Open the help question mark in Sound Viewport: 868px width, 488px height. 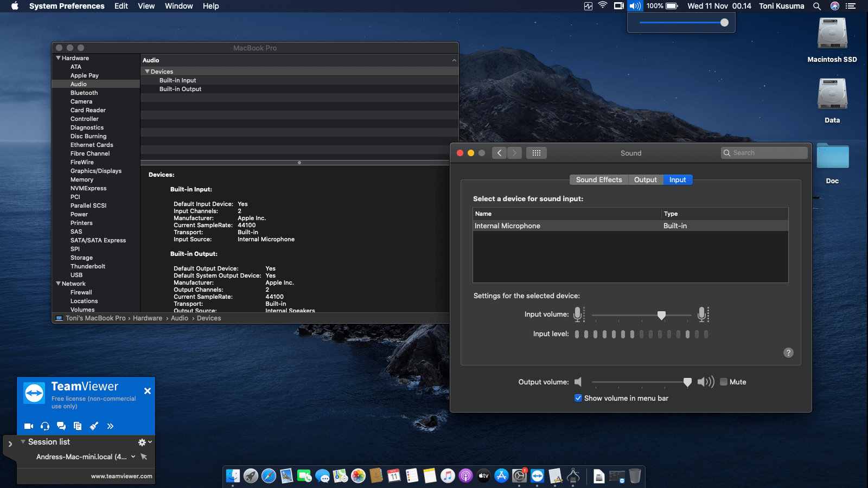[788, 352]
